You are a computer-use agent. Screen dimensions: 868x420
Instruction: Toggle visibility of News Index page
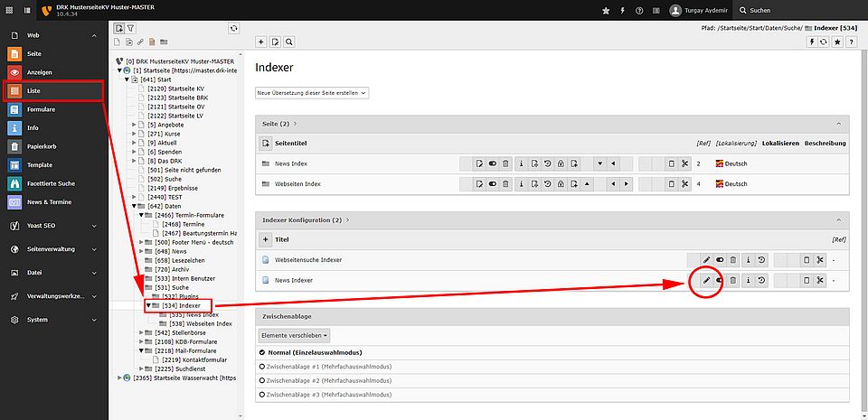(493, 163)
